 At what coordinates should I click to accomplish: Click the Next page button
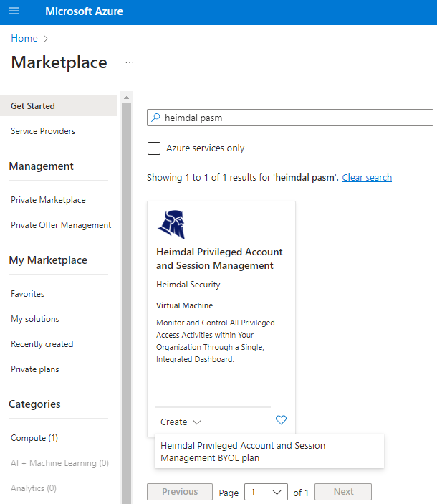343,492
